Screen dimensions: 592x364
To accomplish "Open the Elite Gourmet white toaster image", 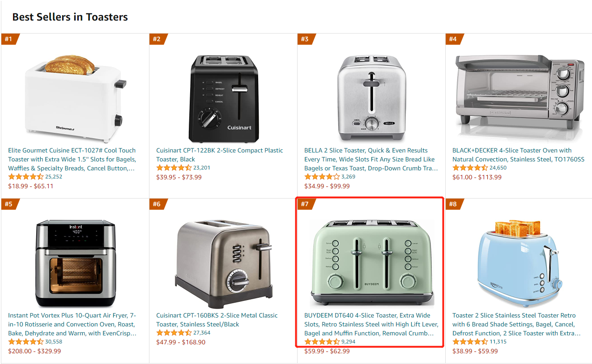I will (x=75, y=95).
